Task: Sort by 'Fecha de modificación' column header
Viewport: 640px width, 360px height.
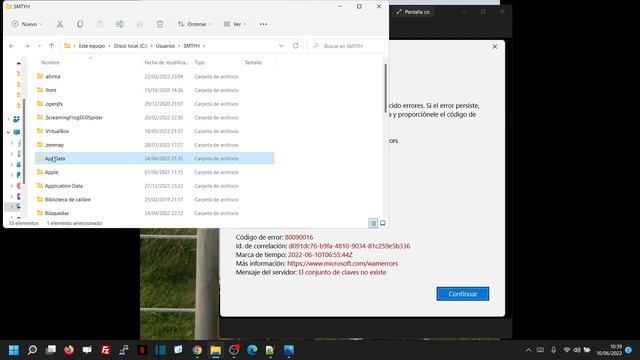Action: [166, 62]
